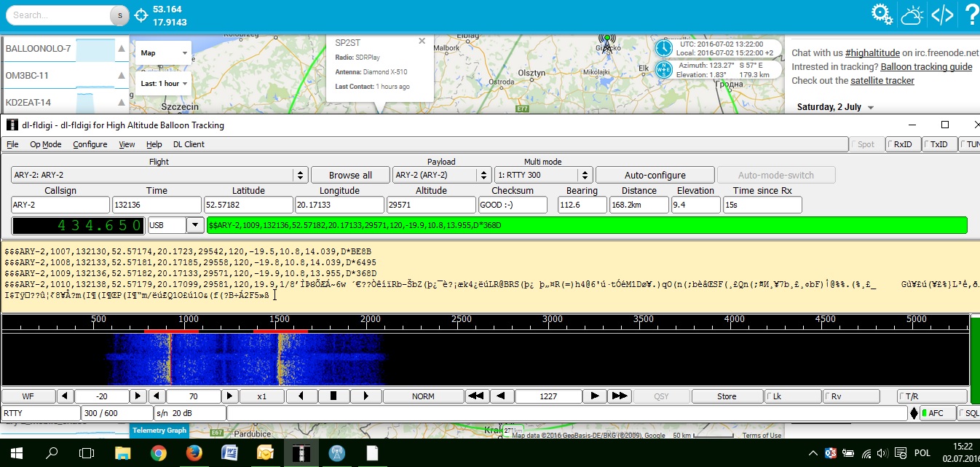Click the fast-forward frequency arrow button
Screen dimensions: 980x467
(x=620, y=396)
